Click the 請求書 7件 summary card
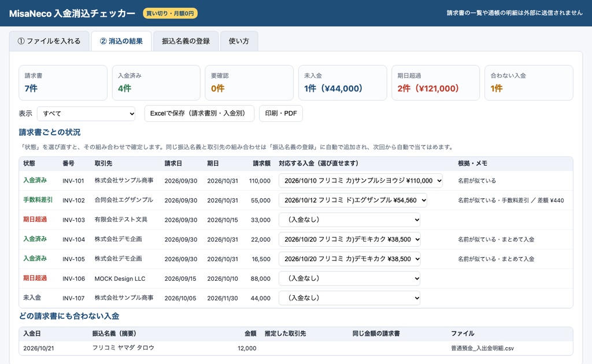This screenshot has height=364, width=592. 63,83
